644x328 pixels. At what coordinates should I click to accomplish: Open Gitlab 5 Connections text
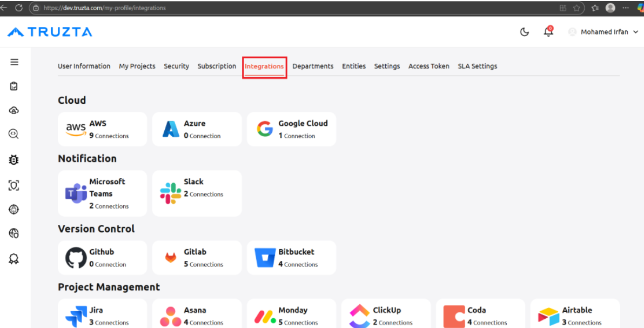[203, 264]
